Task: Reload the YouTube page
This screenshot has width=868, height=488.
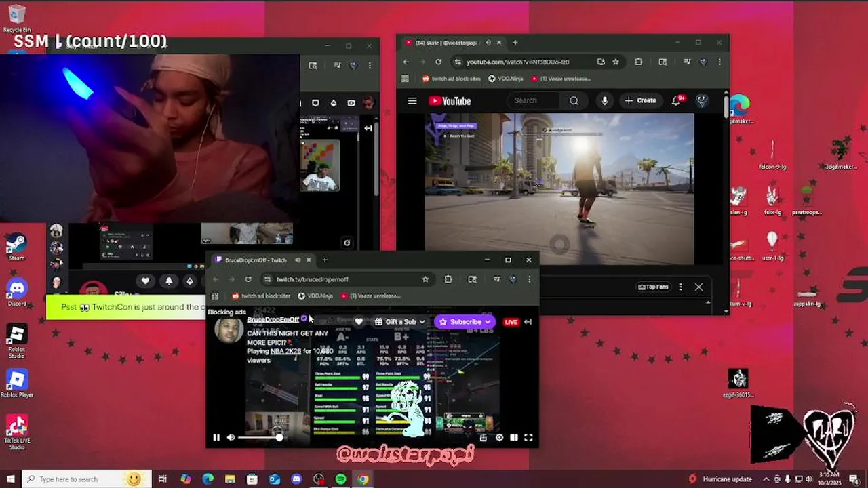Action: tap(439, 62)
